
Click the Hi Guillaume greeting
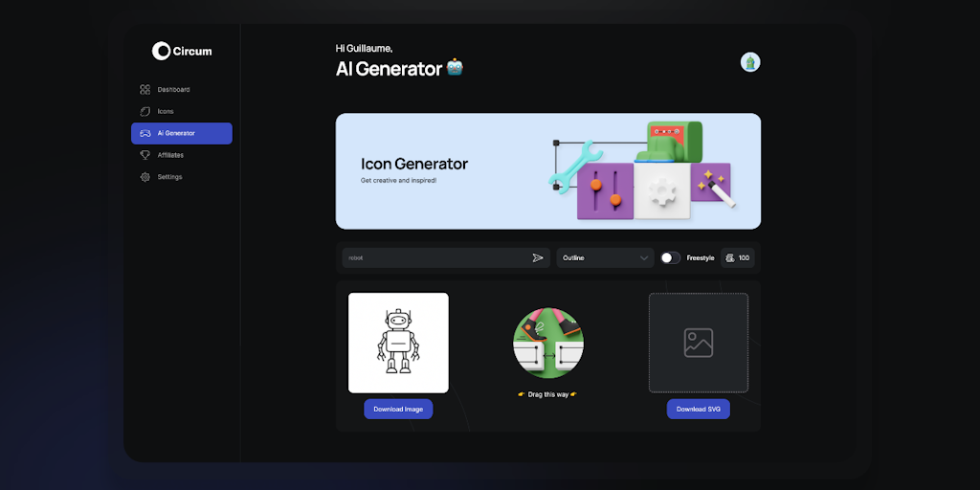(x=365, y=48)
